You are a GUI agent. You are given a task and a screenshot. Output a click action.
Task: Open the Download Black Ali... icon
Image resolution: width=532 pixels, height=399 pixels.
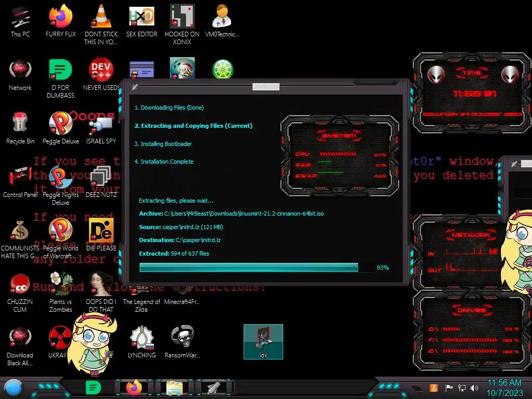(x=20, y=347)
